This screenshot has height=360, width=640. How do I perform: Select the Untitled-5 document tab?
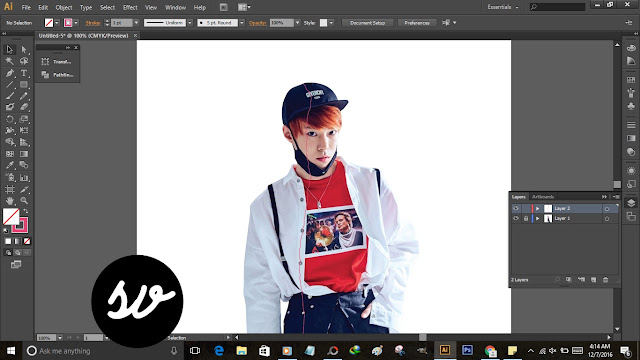(83, 36)
